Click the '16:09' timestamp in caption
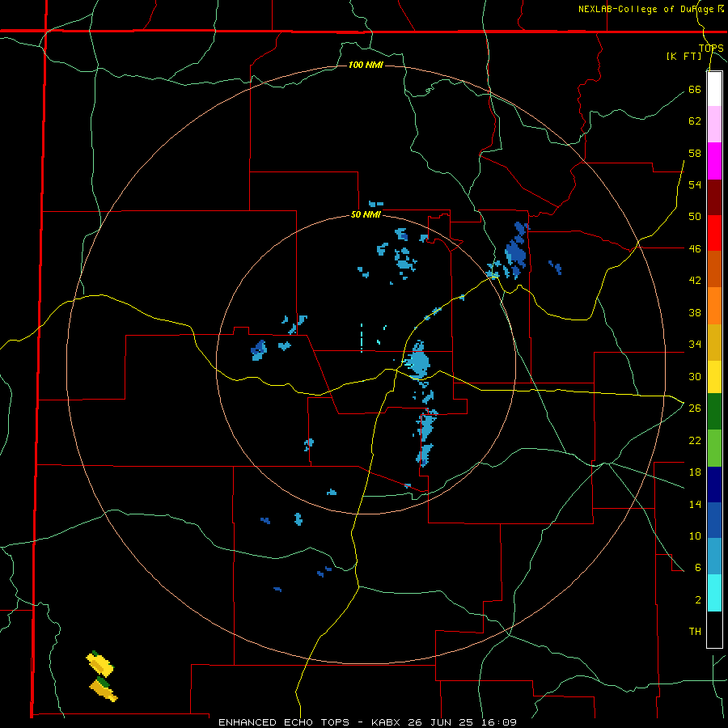This screenshot has width=728, height=728. click(499, 722)
